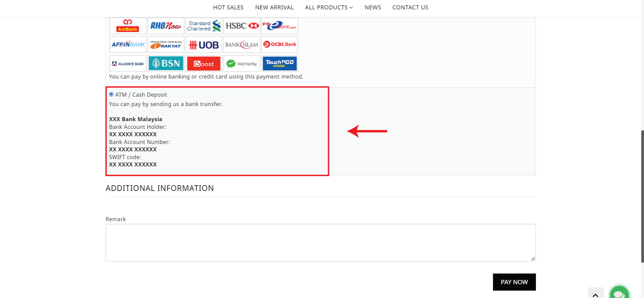Click the PAY NOW button
Viewport: 644px width, 298px height.
pos(514,282)
